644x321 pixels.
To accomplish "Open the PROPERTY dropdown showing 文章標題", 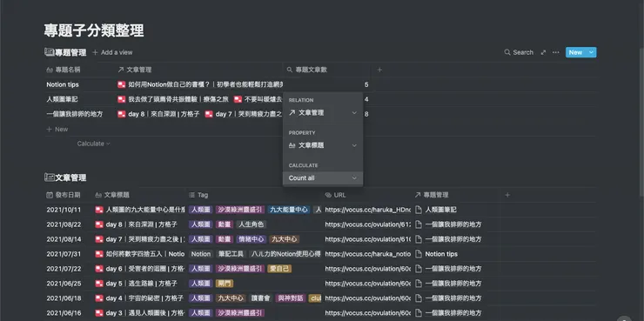I will click(x=323, y=145).
